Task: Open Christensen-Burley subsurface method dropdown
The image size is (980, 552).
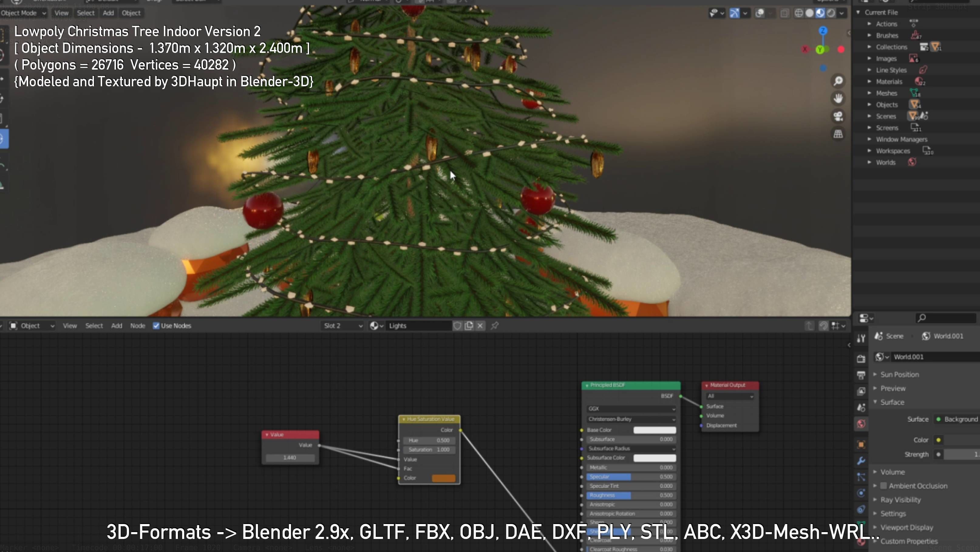Action: tap(631, 419)
